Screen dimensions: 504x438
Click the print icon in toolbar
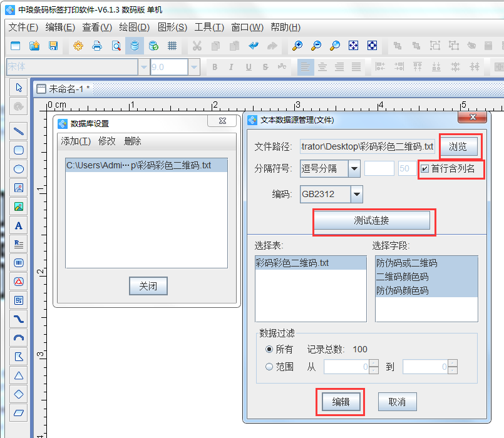pos(97,46)
